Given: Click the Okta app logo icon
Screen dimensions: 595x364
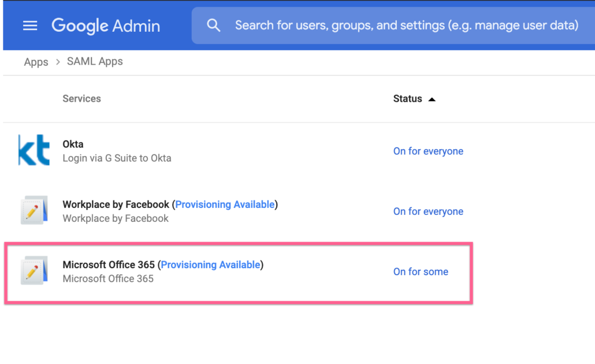Looking at the screenshot, I should coord(34,150).
